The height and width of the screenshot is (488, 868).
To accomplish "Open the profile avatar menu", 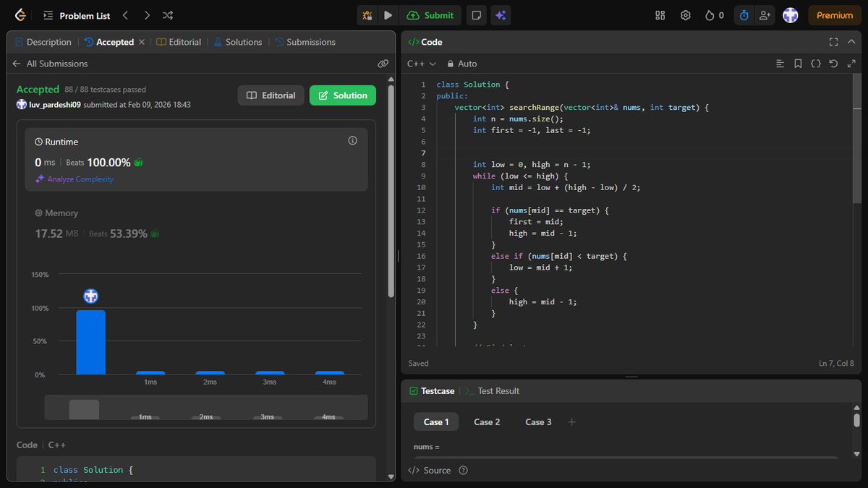I will pyautogui.click(x=790, y=14).
